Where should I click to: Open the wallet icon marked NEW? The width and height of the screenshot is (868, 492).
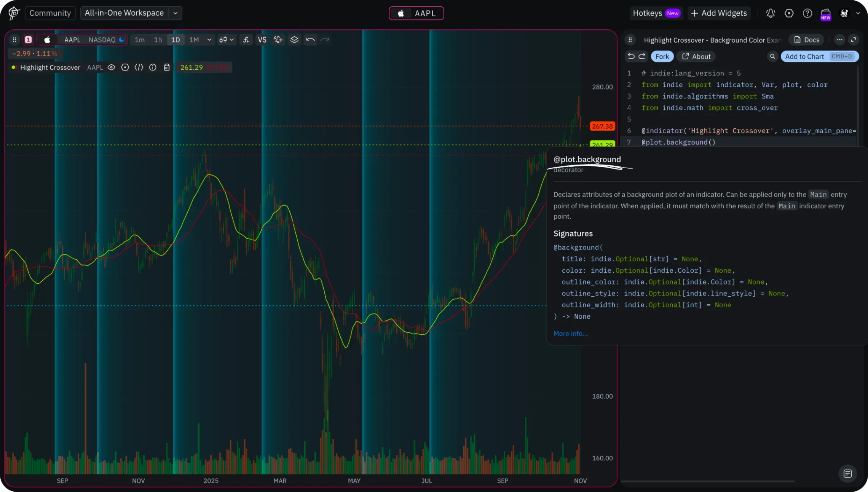(825, 14)
